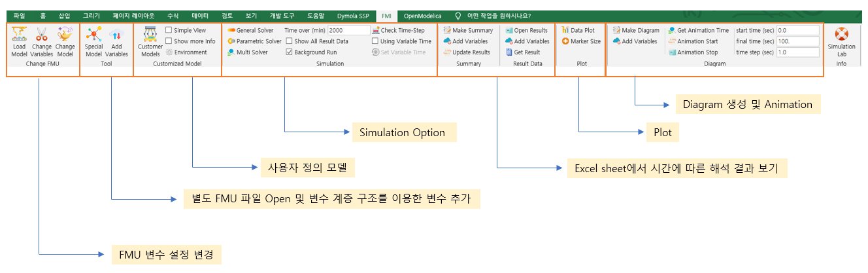Viewport: 868px width, 273px height.
Task: Open the 파일 menu tab
Action: pyautogui.click(x=19, y=14)
